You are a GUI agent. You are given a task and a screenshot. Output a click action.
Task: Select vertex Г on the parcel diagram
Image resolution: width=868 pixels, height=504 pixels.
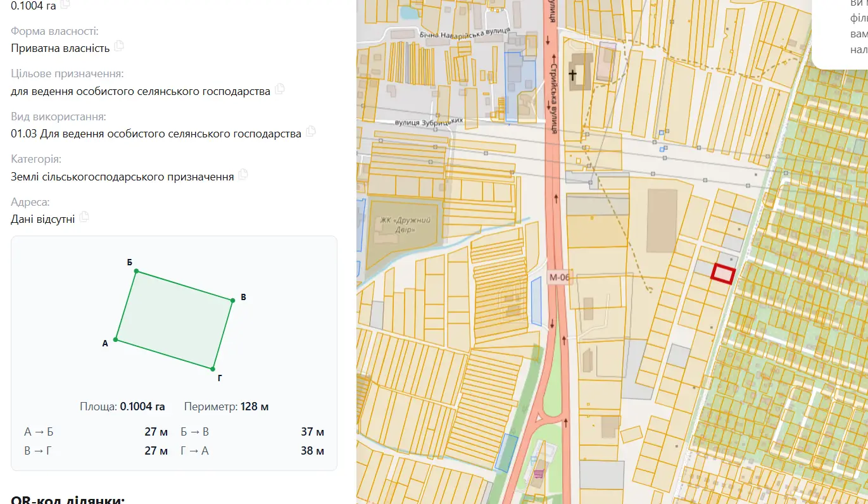tap(212, 368)
